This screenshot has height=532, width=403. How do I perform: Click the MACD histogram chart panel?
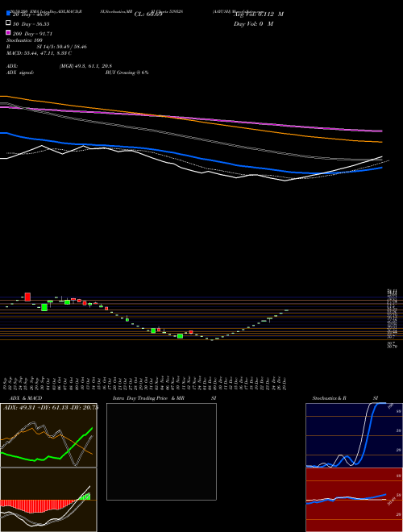(48, 500)
